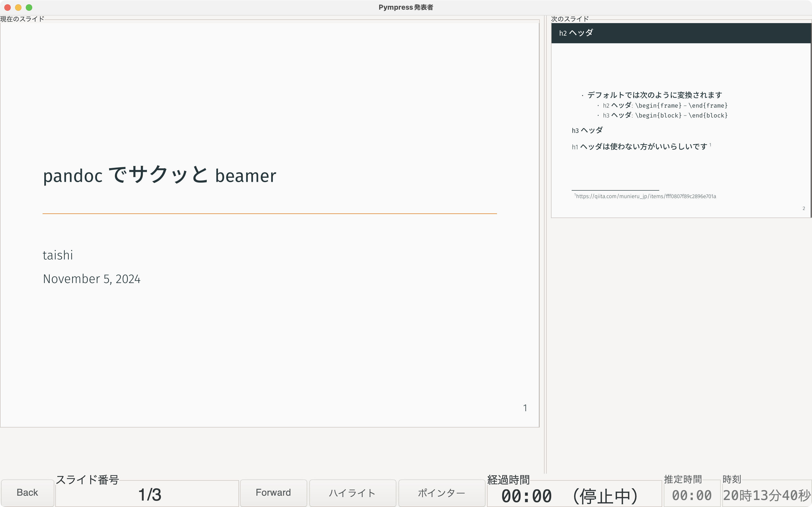
Task: Click the yellow minimize window button
Action: [x=18, y=7]
